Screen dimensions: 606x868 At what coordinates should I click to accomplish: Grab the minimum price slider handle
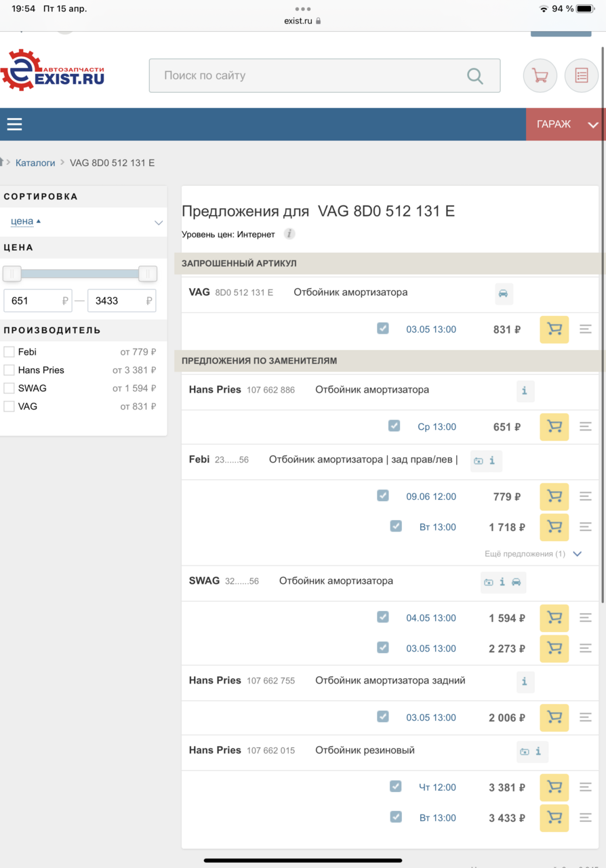coord(12,274)
